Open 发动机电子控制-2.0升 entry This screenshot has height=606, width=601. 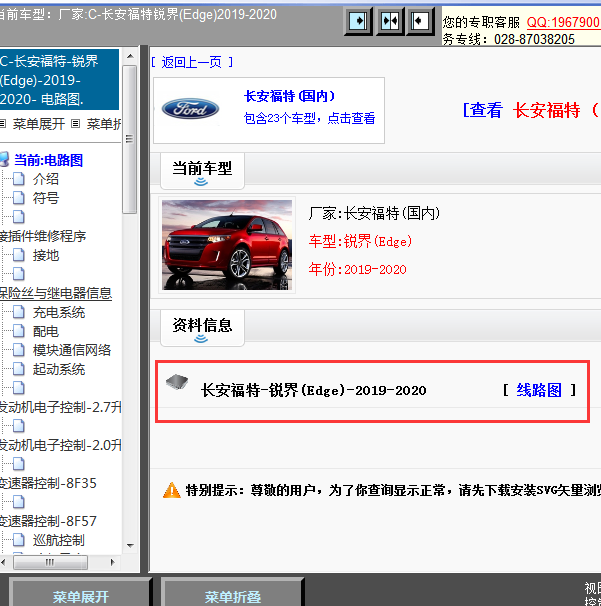coord(61,445)
